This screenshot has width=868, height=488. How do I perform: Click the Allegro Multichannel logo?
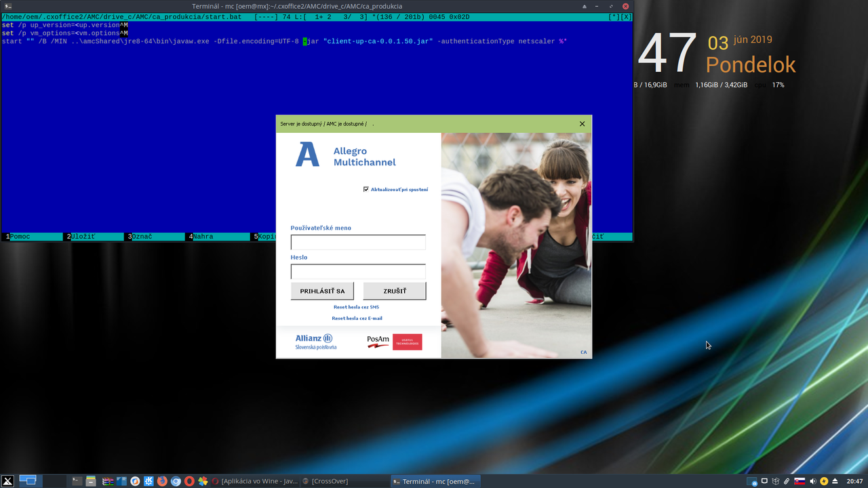pyautogui.click(x=346, y=156)
